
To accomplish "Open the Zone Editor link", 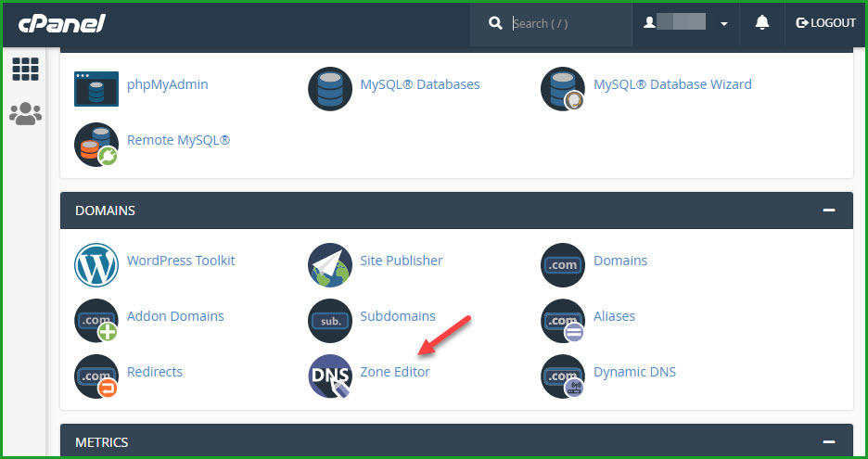I will click(395, 372).
